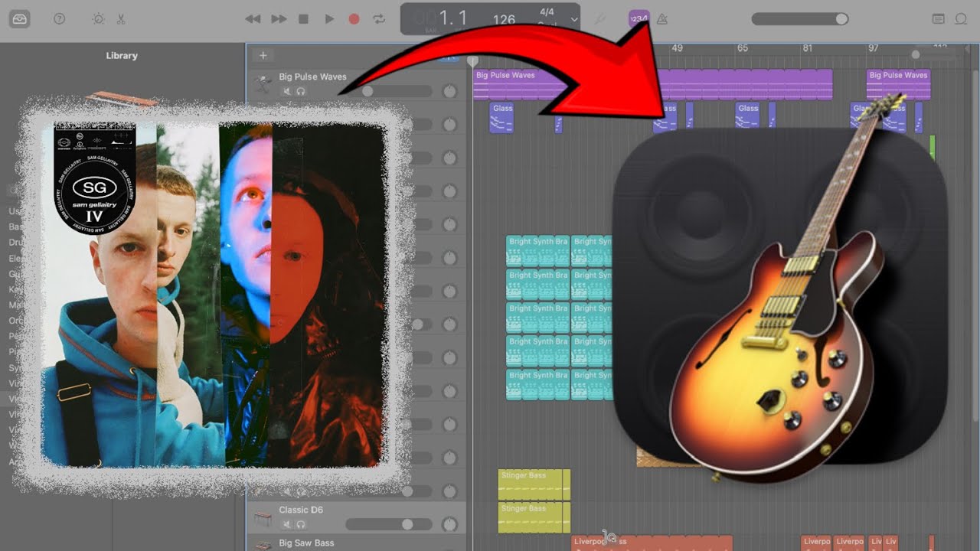
Task: Solo the Classic D6 track with headphones
Action: point(301,524)
